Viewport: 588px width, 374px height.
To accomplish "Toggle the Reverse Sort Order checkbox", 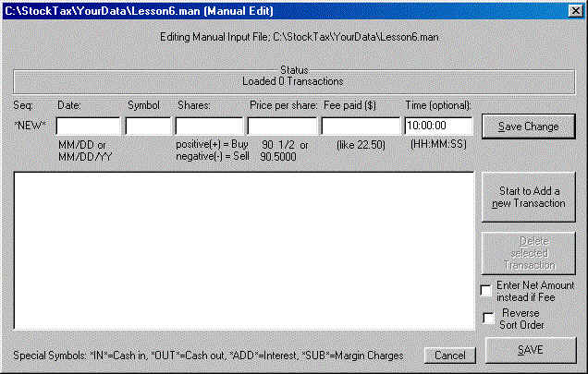I will click(486, 319).
